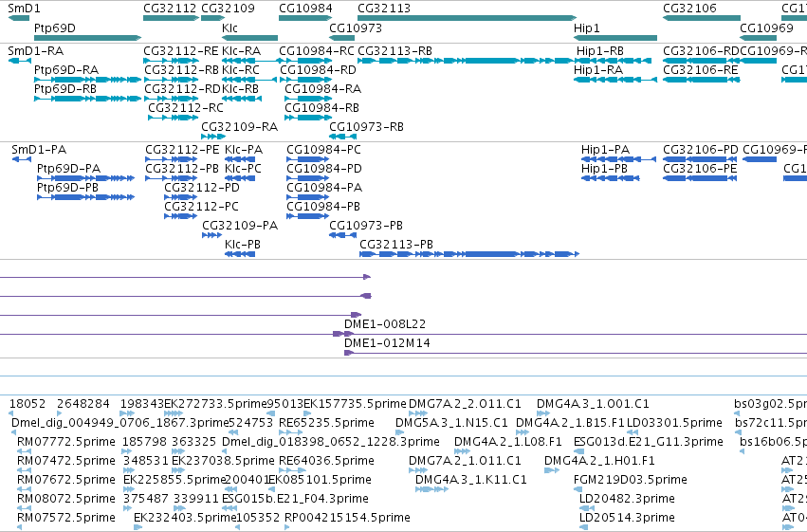
Task: Click transcript CG32112-RE
Action: click(180, 51)
